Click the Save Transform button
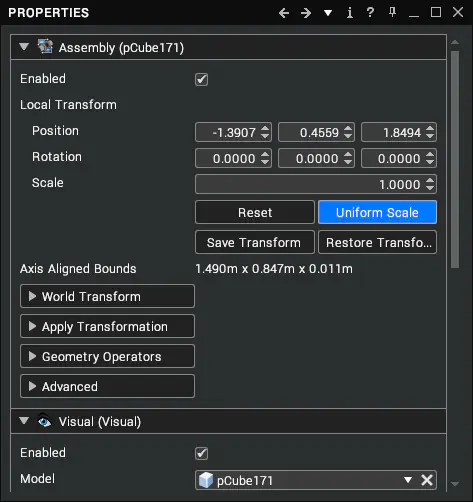Viewport: 473px width, 502px height. coord(255,242)
